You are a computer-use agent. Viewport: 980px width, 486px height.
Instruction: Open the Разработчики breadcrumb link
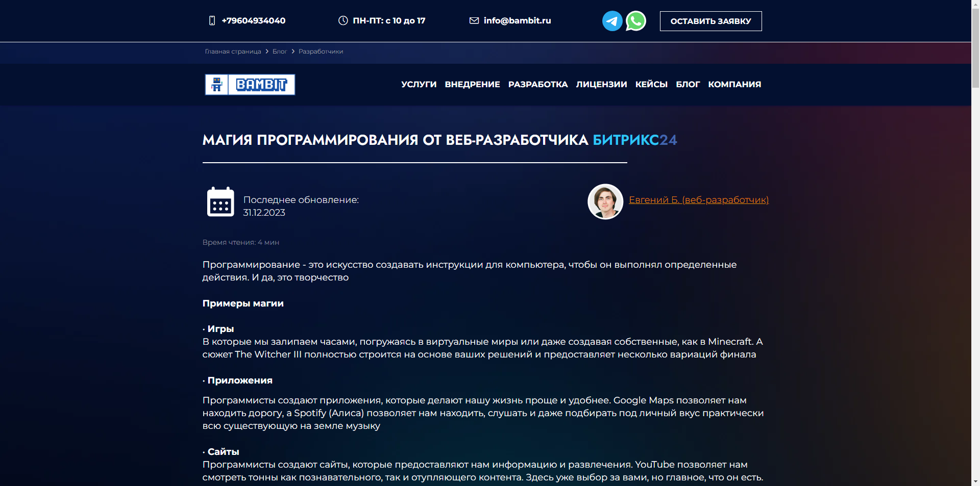point(321,52)
